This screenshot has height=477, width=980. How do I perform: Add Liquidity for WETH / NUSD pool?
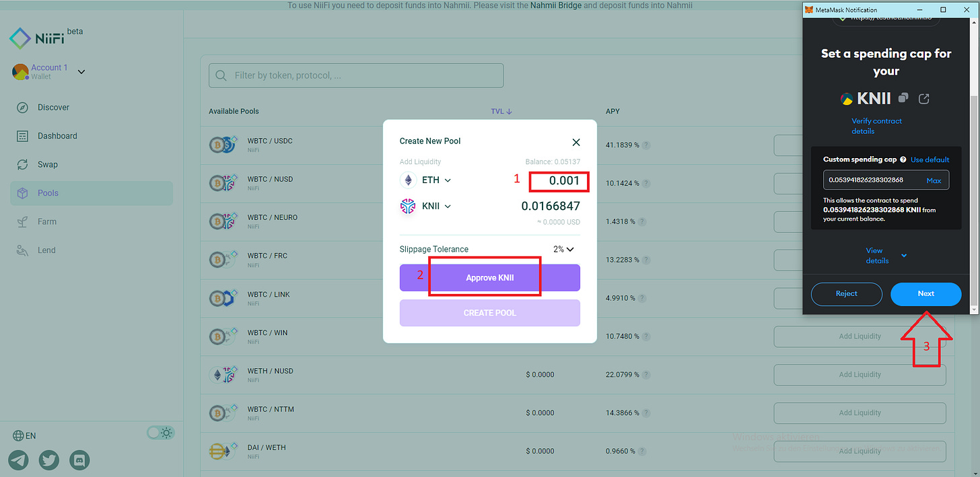tap(860, 375)
